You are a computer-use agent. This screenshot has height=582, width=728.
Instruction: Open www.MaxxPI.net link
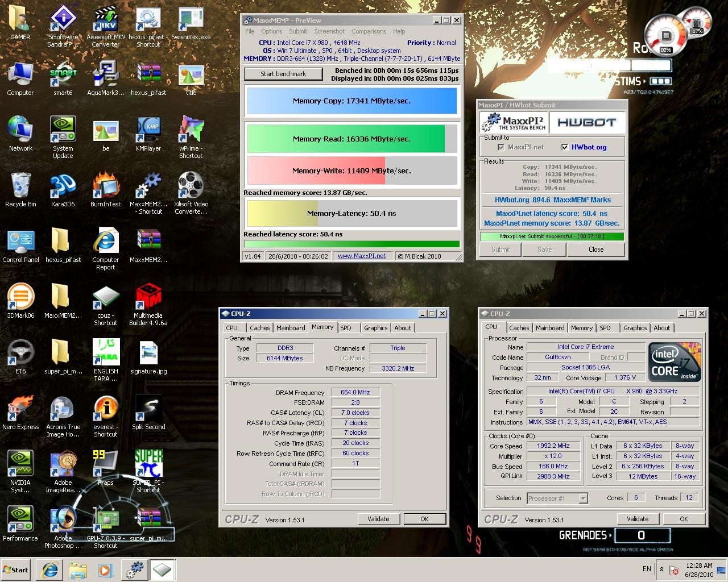362,256
